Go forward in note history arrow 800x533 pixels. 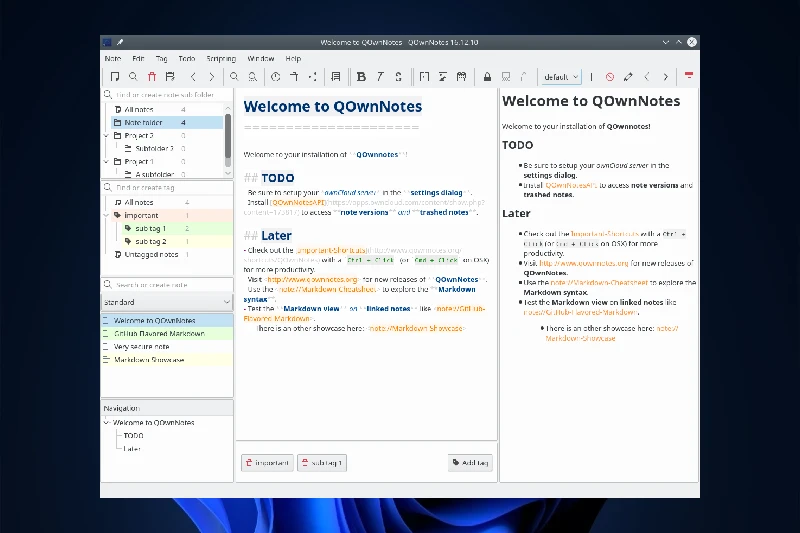211,77
